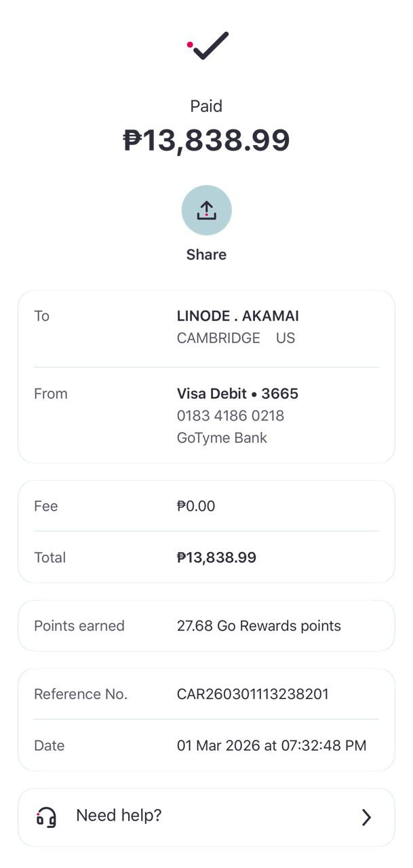Tap reference number CAR260301113238201
Screen dimensions: 413x868
tap(252, 694)
